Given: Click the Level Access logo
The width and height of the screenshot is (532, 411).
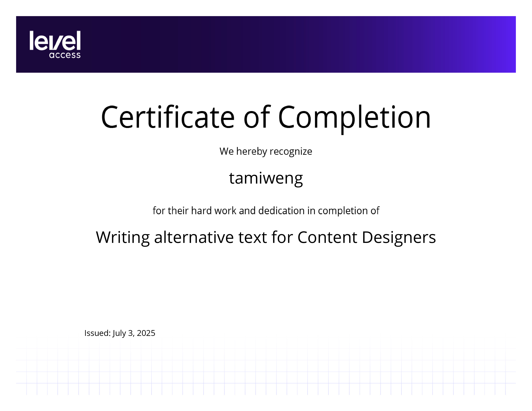Looking at the screenshot, I should tap(55, 44).
